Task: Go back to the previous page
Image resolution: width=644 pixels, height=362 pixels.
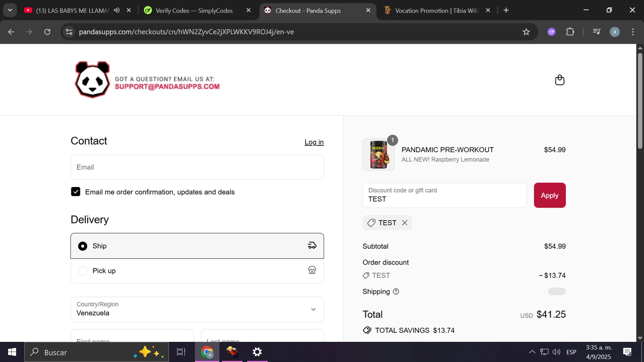Action: click(x=11, y=32)
